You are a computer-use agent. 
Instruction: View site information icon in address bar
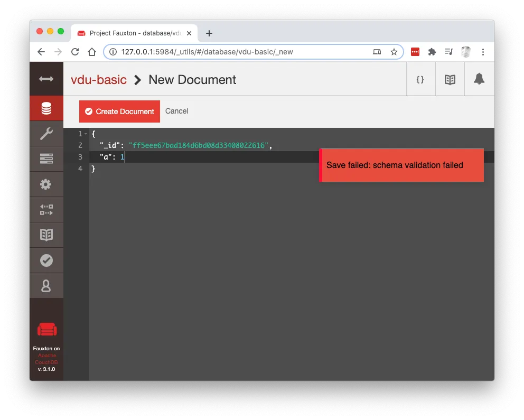tap(113, 52)
